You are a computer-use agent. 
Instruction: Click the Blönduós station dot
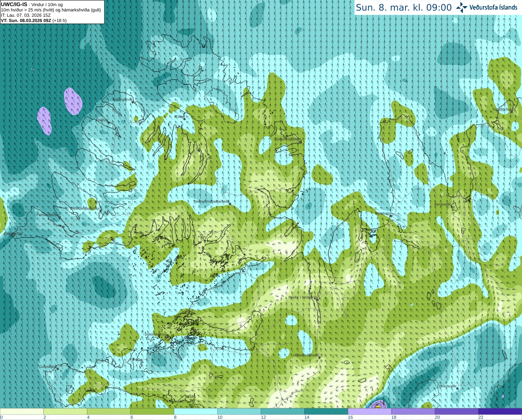point(391,216)
